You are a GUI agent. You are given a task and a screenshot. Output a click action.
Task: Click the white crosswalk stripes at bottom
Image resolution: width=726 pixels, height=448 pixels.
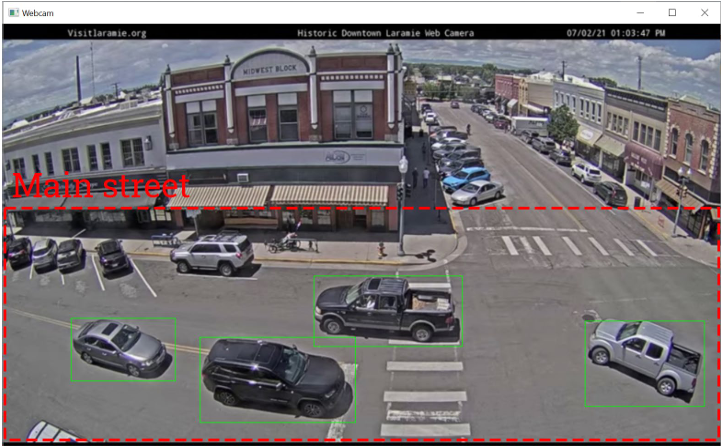[x=423, y=394]
